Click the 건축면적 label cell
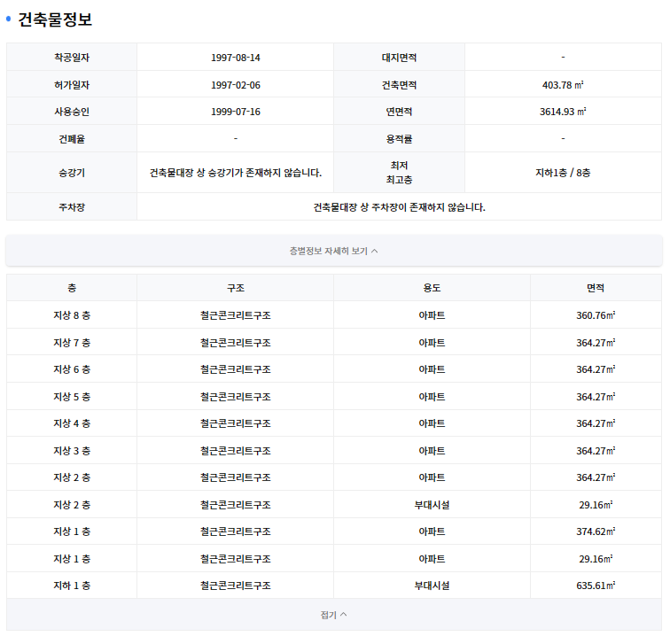The image size is (670, 644). point(399,84)
